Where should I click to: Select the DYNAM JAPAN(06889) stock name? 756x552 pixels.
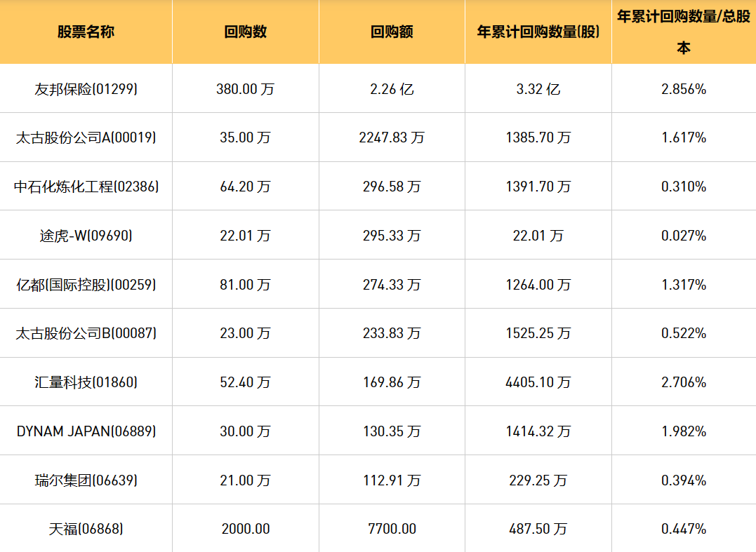tap(86, 431)
